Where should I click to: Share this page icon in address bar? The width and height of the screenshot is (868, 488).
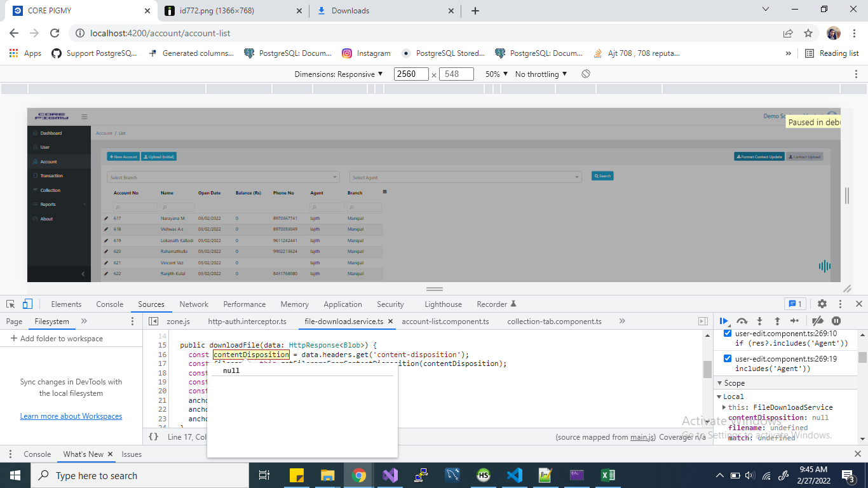(788, 33)
